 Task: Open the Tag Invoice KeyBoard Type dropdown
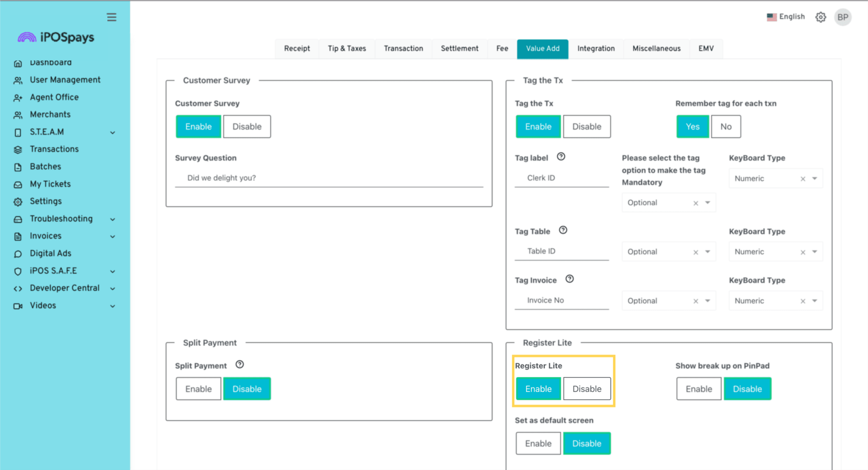coord(814,301)
